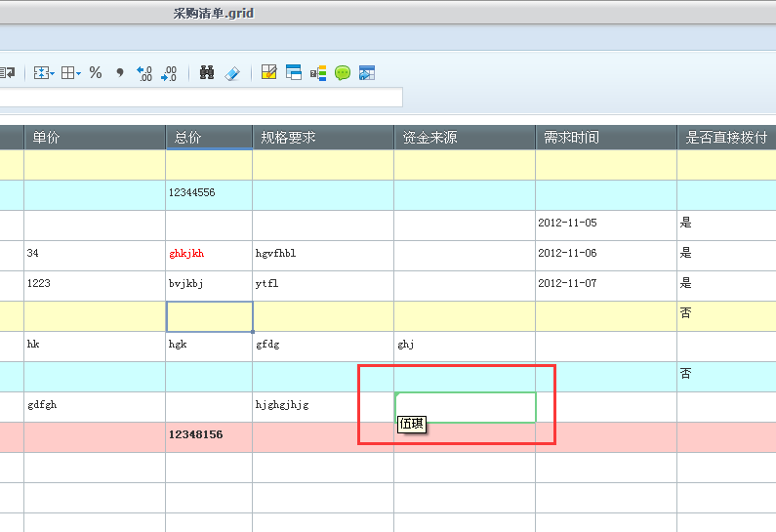The width and height of the screenshot is (776, 532).
Task: Apply comma thousands separator format
Action: [120, 73]
